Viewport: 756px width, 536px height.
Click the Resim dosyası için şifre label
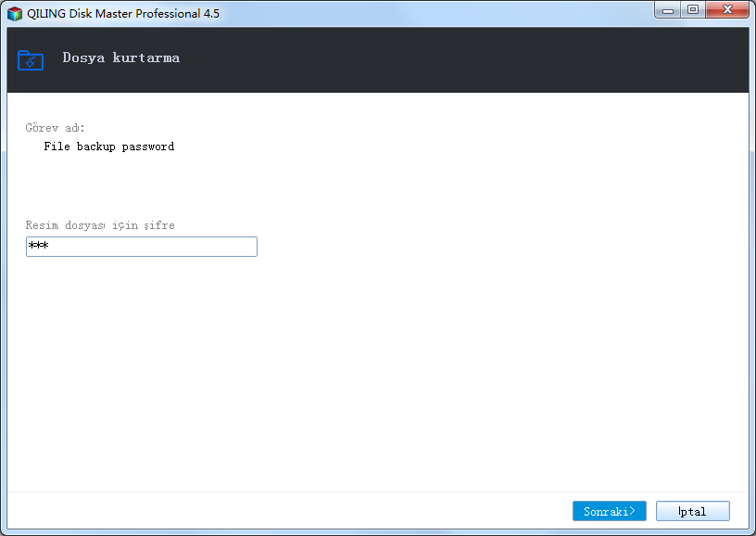click(100, 225)
